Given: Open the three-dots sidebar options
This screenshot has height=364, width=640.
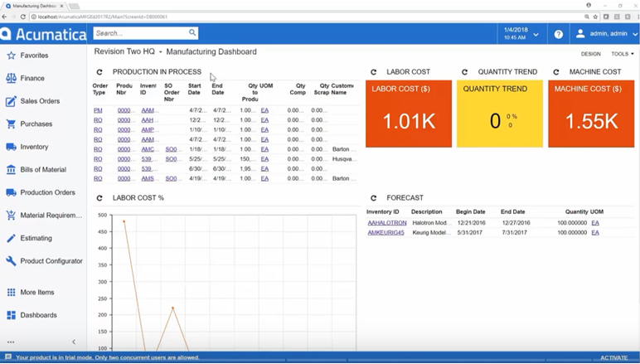Looking at the screenshot, I should (x=11, y=342).
